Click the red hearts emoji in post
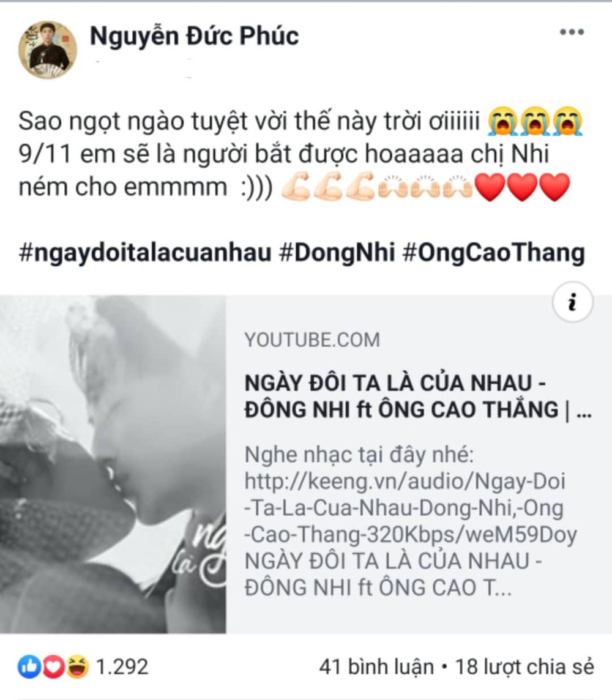Screen dimensions: 612x700 pyautogui.click(x=522, y=187)
